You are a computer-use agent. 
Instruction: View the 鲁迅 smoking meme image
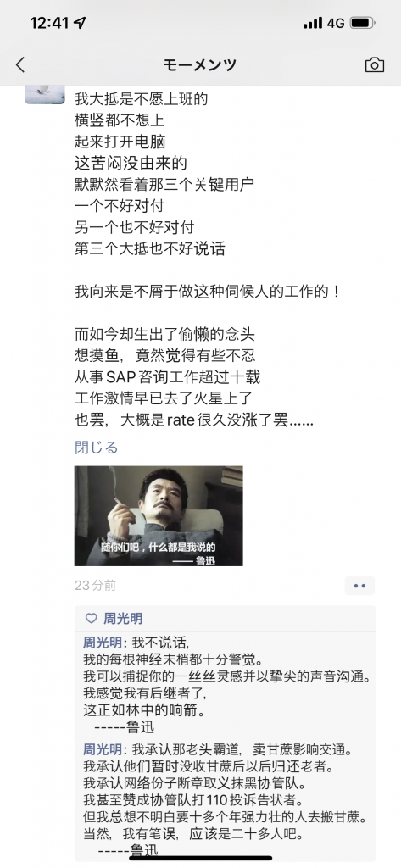pos(159,516)
